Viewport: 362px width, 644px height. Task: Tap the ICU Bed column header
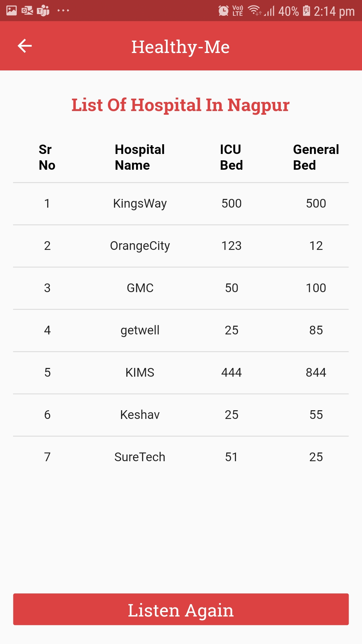231,157
